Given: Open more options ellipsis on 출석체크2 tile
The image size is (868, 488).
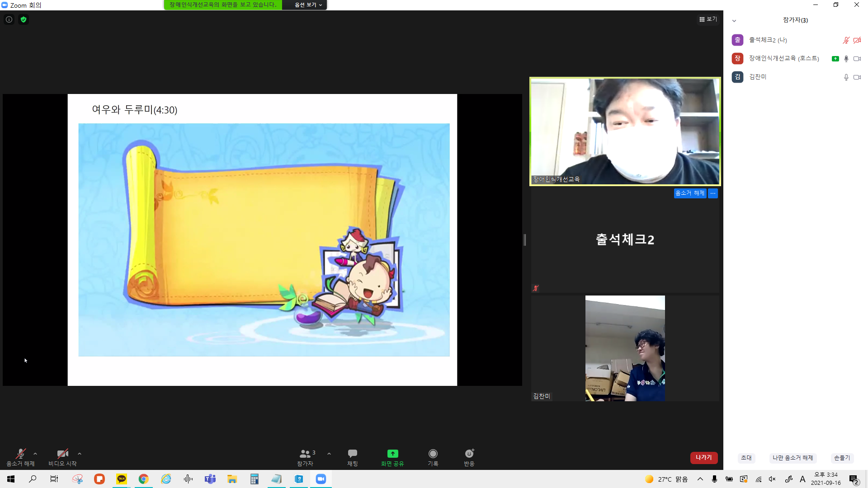Looking at the screenshot, I should 713,193.
